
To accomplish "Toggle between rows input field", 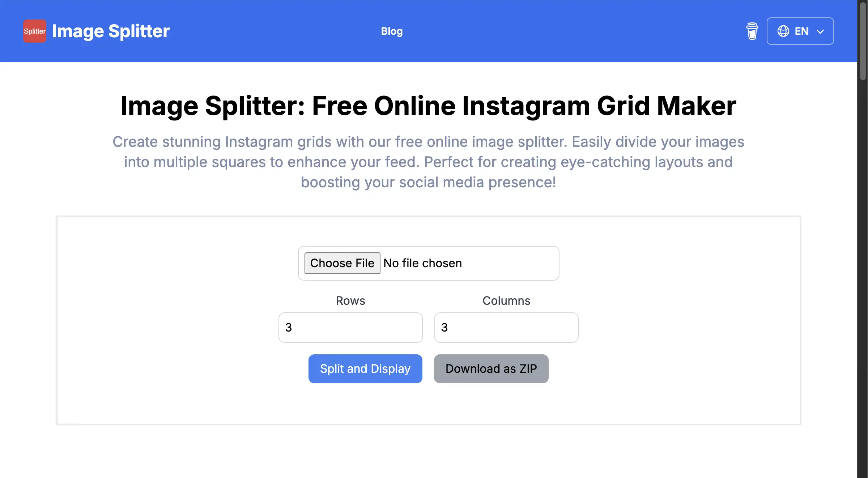I will (x=351, y=327).
